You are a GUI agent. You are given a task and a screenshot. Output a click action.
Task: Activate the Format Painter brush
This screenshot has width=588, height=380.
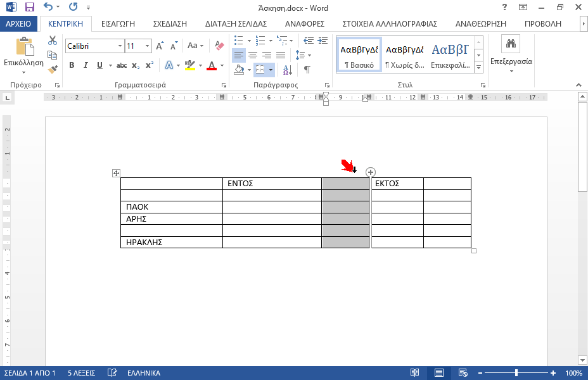tap(53, 69)
